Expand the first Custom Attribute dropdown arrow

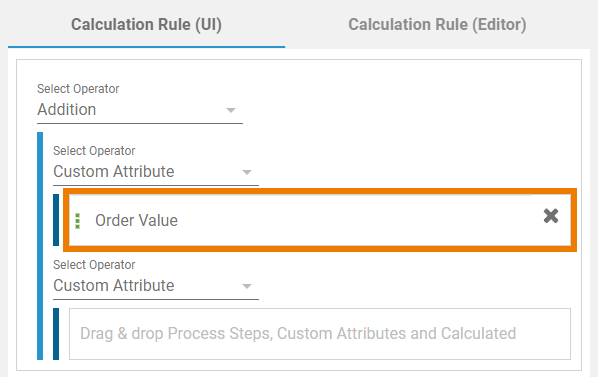[247, 172]
